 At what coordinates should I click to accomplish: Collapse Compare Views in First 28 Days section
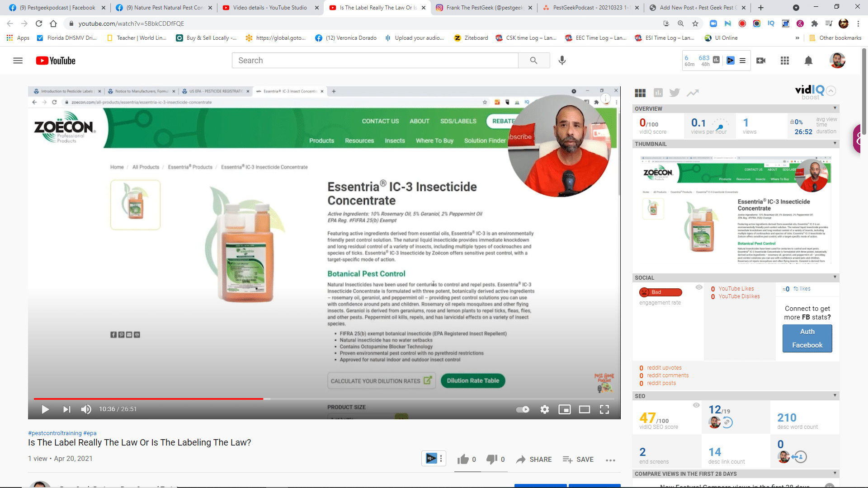835,474
